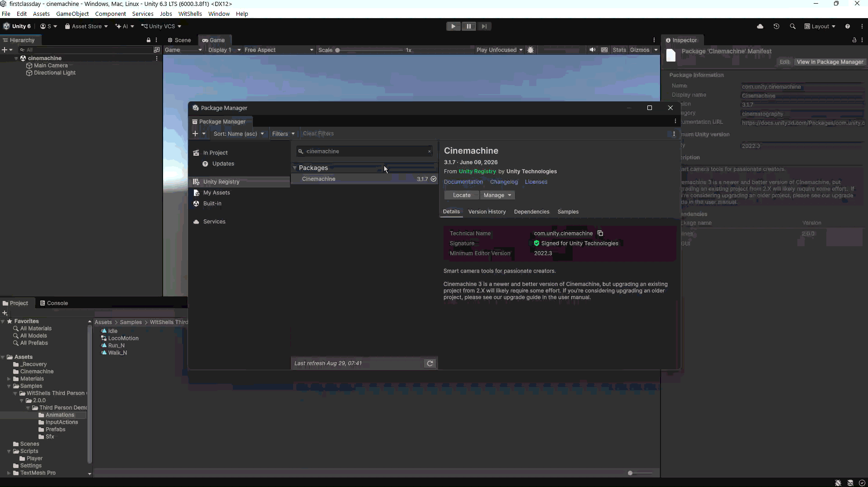Open the Changelog link
The height and width of the screenshot is (487, 868).
(x=504, y=182)
